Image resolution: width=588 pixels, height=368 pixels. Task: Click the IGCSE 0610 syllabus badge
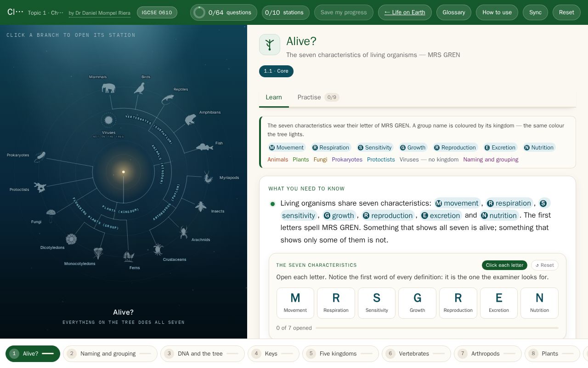pos(157,12)
